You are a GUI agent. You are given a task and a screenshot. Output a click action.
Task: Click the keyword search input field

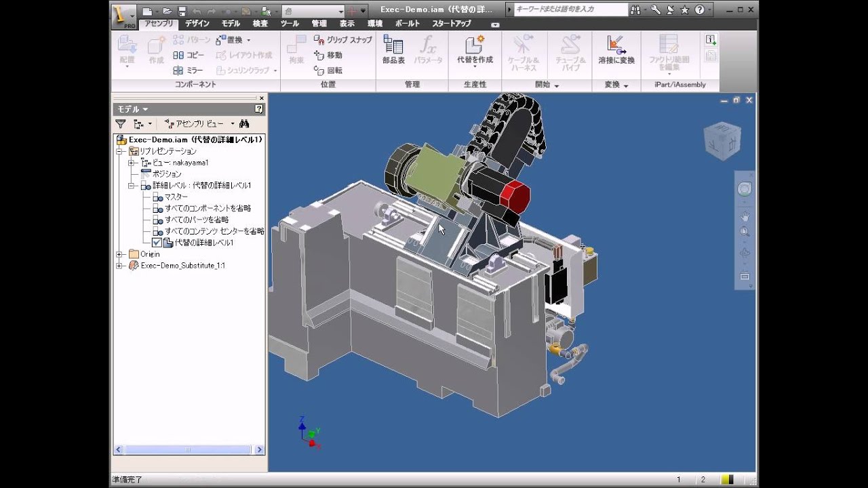point(570,9)
